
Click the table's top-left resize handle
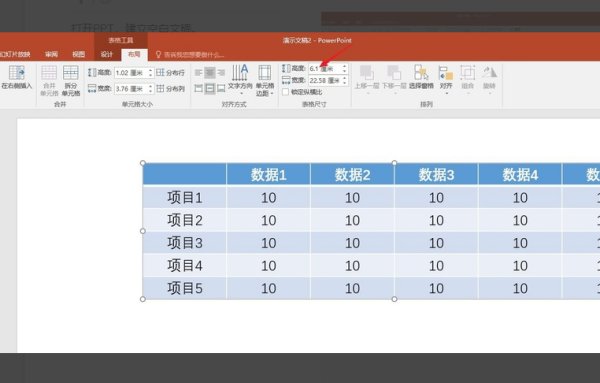[x=143, y=163]
